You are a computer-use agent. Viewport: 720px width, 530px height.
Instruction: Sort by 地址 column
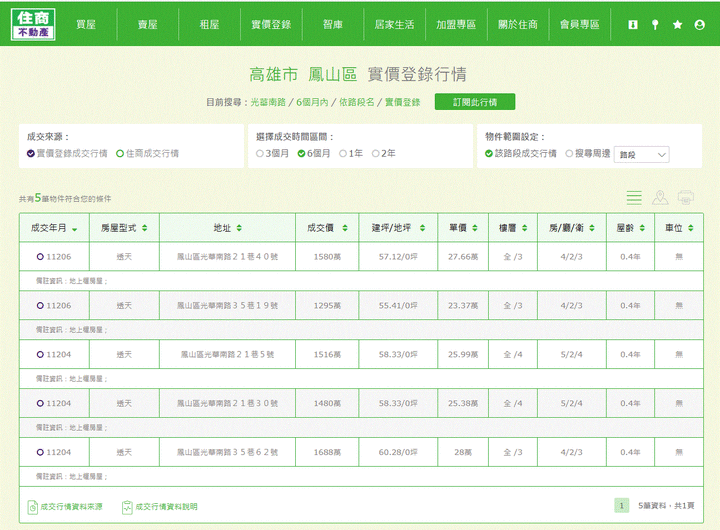227,228
